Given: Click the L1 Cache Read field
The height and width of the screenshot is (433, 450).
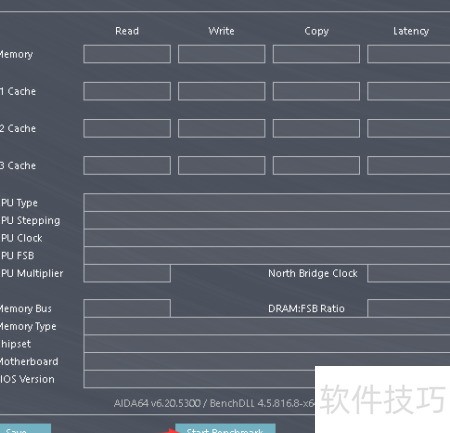Looking at the screenshot, I should point(127,91).
